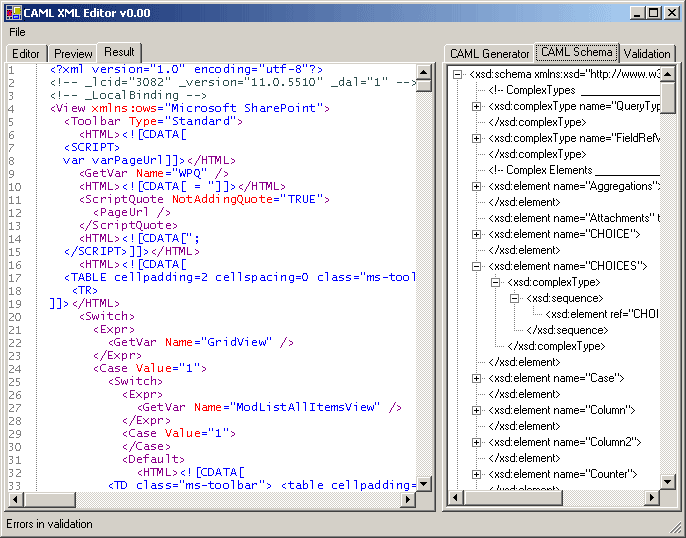Collapse the xsd:schema root node
The width and height of the screenshot is (686, 538).
457,74
